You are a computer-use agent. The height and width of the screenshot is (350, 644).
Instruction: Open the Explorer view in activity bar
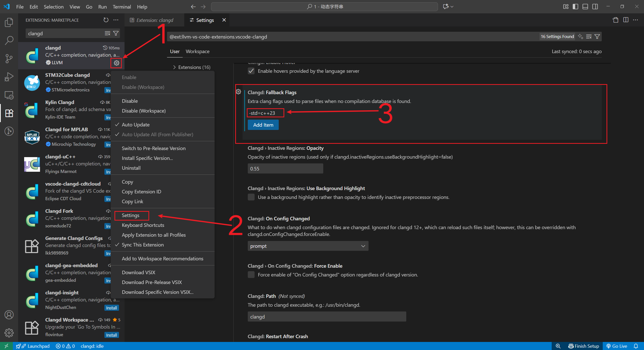tap(9, 22)
